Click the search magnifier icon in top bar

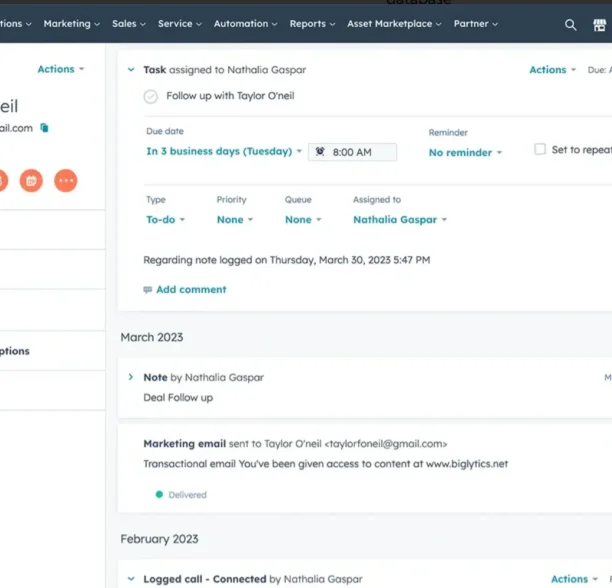point(570,25)
